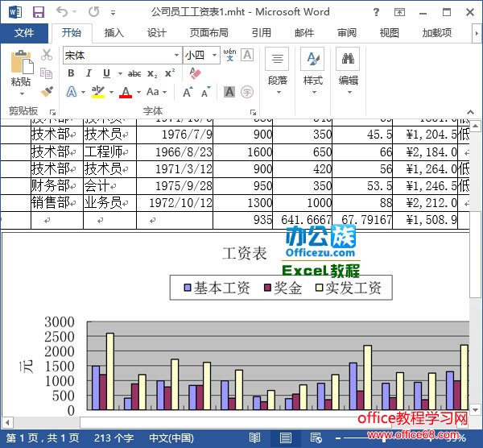The width and height of the screenshot is (483, 448).
Task: Toggle Italic formatting
Action: coord(90,73)
